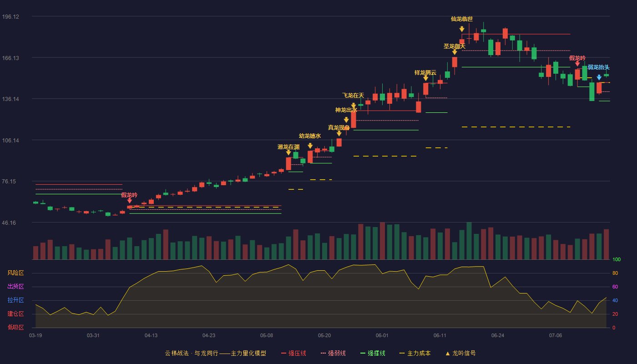Toggle the 主力成本 legend series
Image resolution: width=637 pixels, height=364 pixels.
pyautogui.click(x=415, y=353)
